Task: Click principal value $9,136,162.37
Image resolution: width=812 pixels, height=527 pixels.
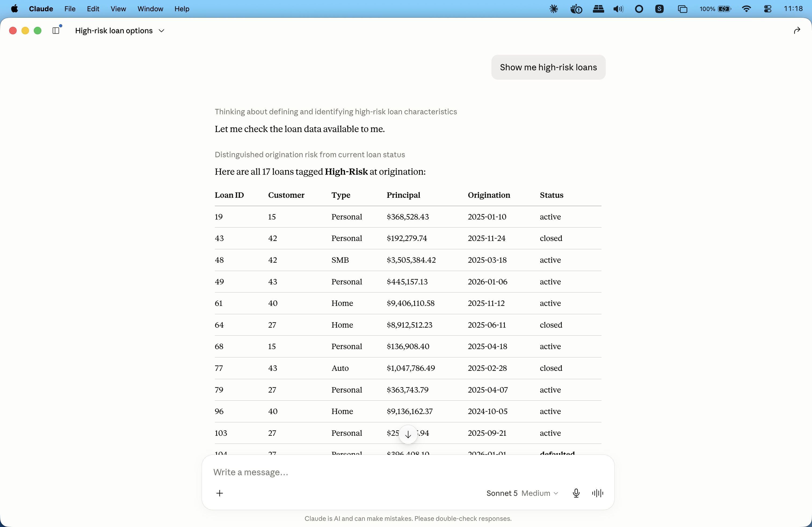Action: pos(409,411)
